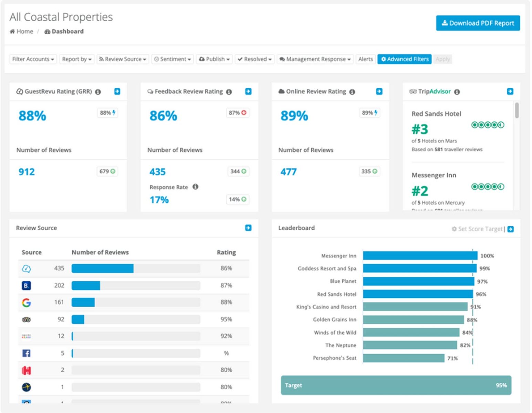Open the Management Response dropdown
Viewport: 532px width, 413px height.
click(315, 59)
